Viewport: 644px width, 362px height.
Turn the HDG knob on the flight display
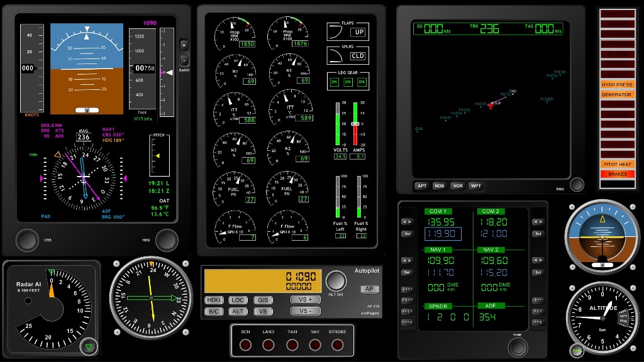pyautogui.click(x=167, y=239)
